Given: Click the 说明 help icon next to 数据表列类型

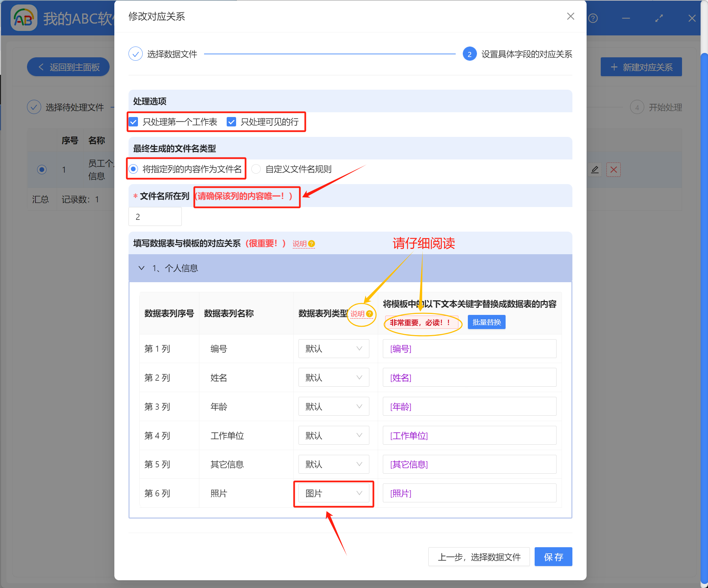Looking at the screenshot, I should [x=370, y=315].
